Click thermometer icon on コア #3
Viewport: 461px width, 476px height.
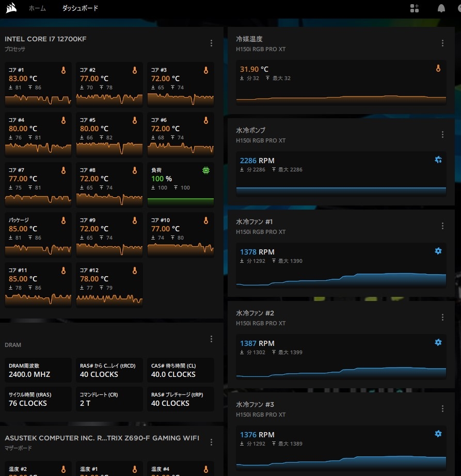click(206, 70)
